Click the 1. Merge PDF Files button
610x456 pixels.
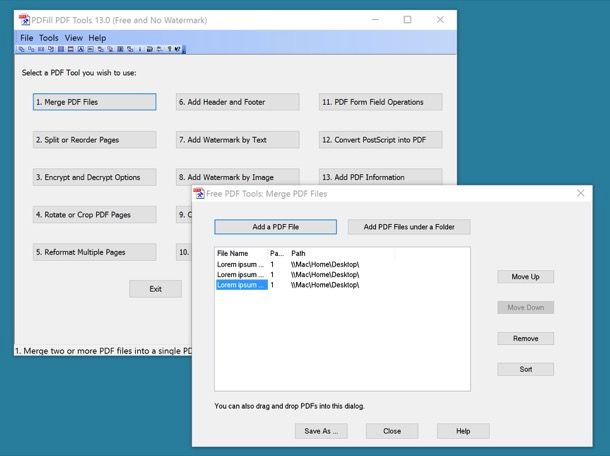pos(95,102)
